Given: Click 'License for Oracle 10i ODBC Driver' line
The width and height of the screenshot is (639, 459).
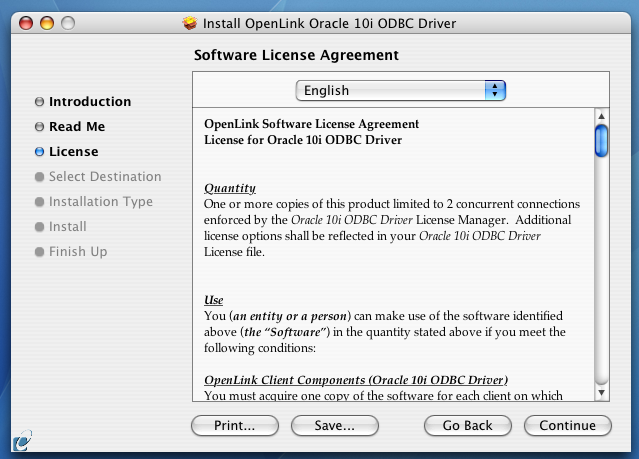Looking at the screenshot, I should tap(303, 140).
